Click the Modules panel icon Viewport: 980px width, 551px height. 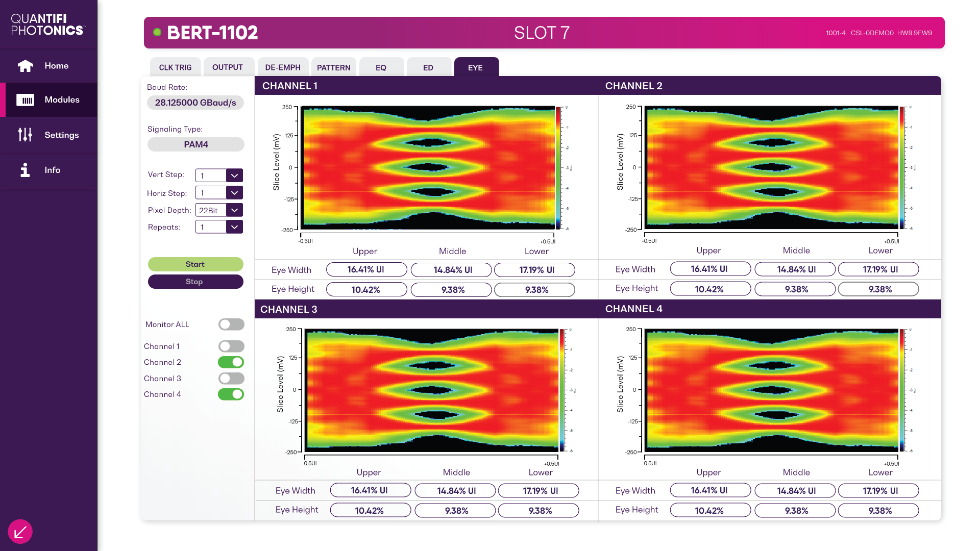click(25, 100)
